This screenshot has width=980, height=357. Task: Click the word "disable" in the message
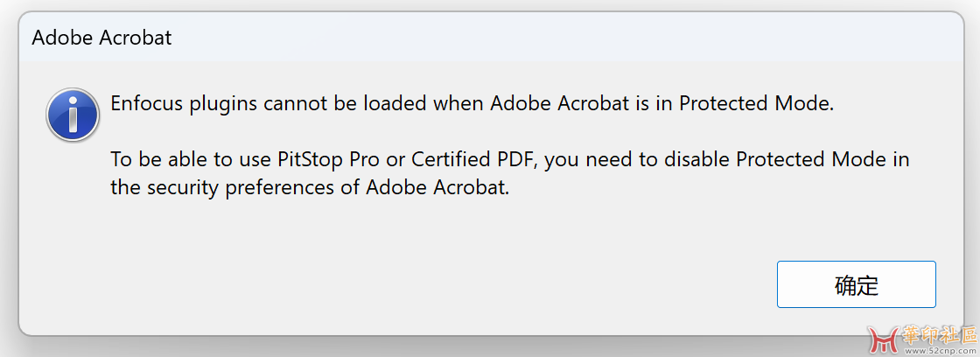[696, 159]
